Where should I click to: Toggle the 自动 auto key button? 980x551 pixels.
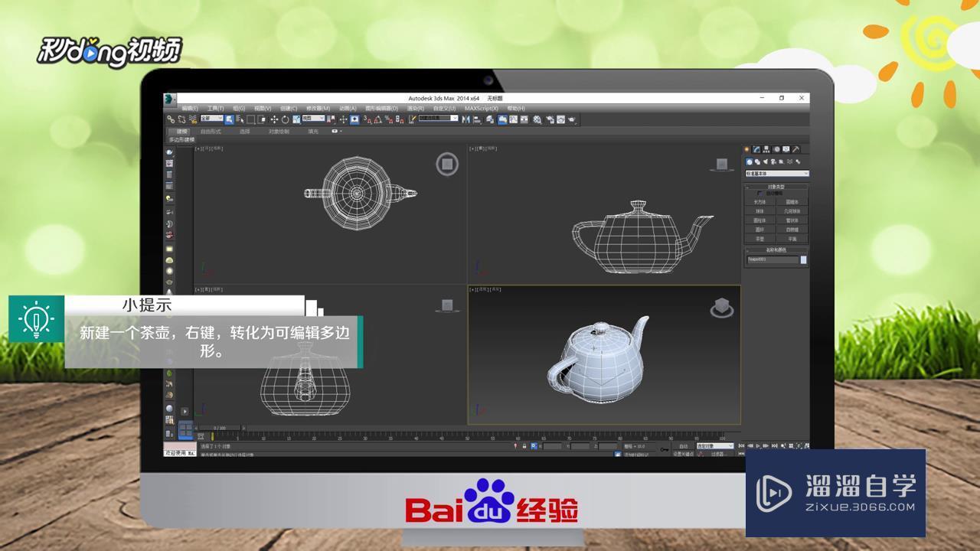[x=684, y=446]
